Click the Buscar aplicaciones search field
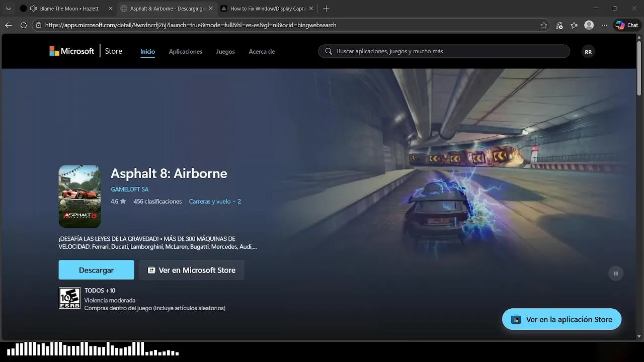This screenshot has height=362, width=644. click(444, 51)
